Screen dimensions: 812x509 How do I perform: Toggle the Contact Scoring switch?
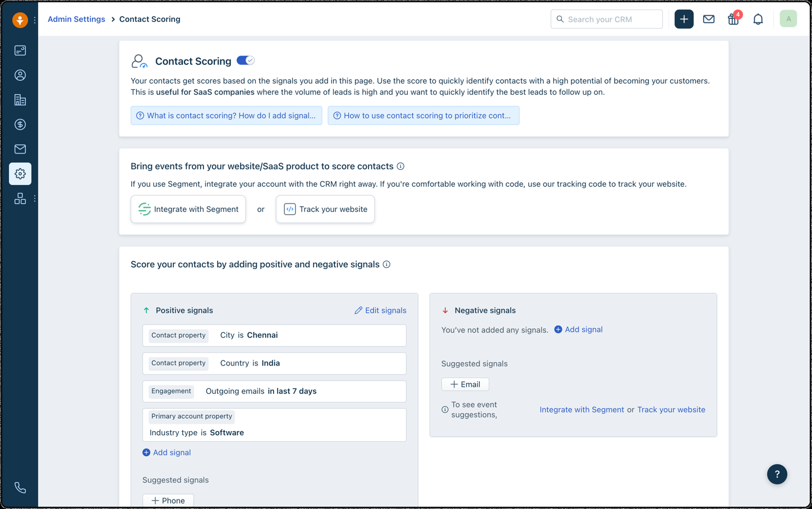pos(246,61)
